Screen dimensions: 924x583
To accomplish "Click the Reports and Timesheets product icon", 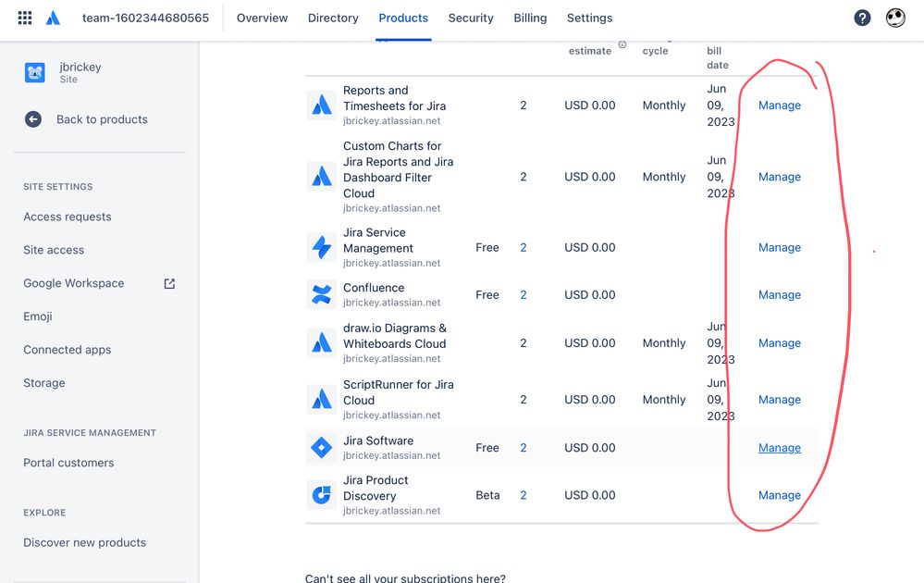I will tap(321, 105).
